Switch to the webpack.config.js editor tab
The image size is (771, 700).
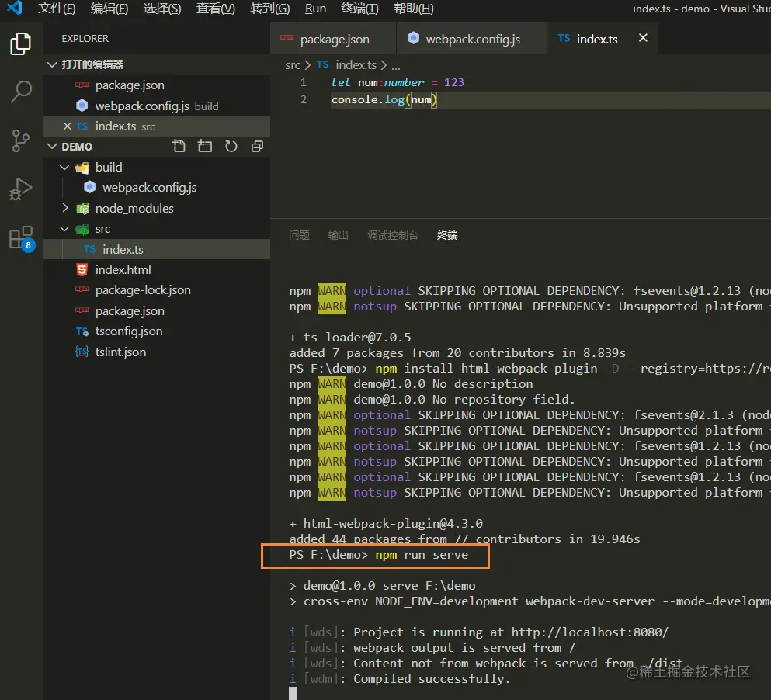click(471, 39)
